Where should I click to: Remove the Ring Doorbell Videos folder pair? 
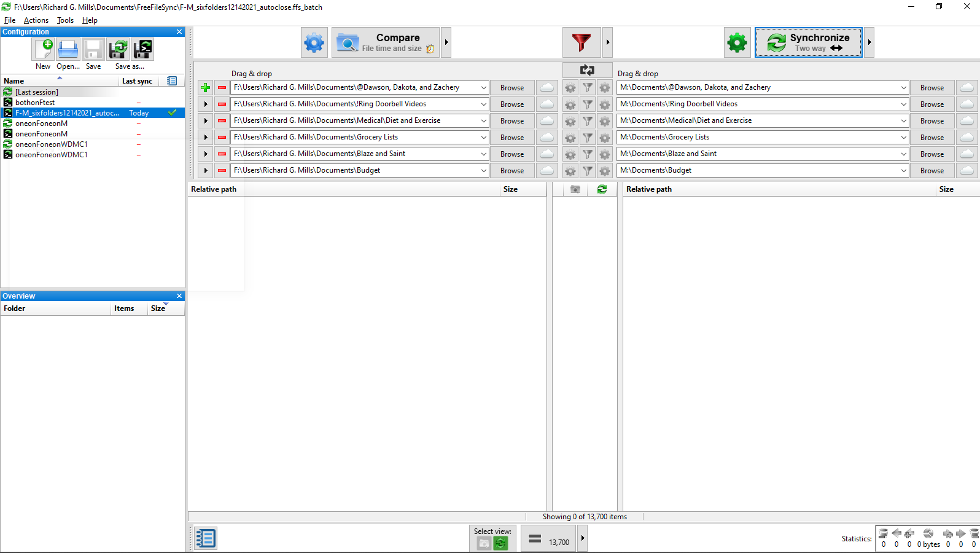pos(222,104)
